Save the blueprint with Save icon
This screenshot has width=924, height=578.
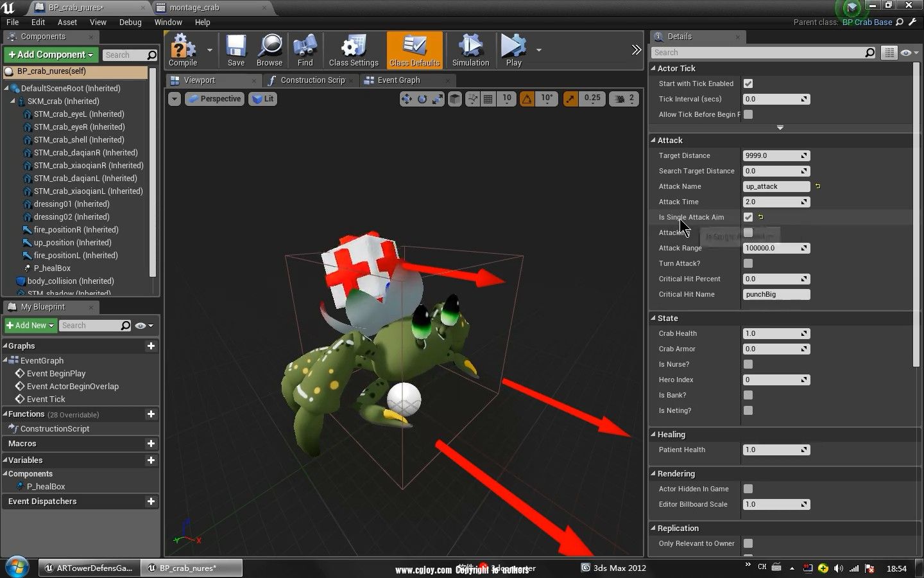coord(236,50)
